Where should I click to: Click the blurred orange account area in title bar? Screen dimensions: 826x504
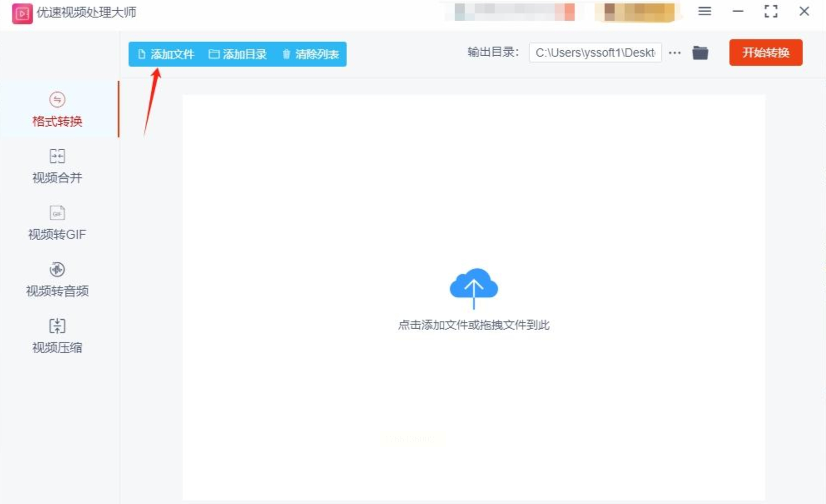(x=639, y=12)
